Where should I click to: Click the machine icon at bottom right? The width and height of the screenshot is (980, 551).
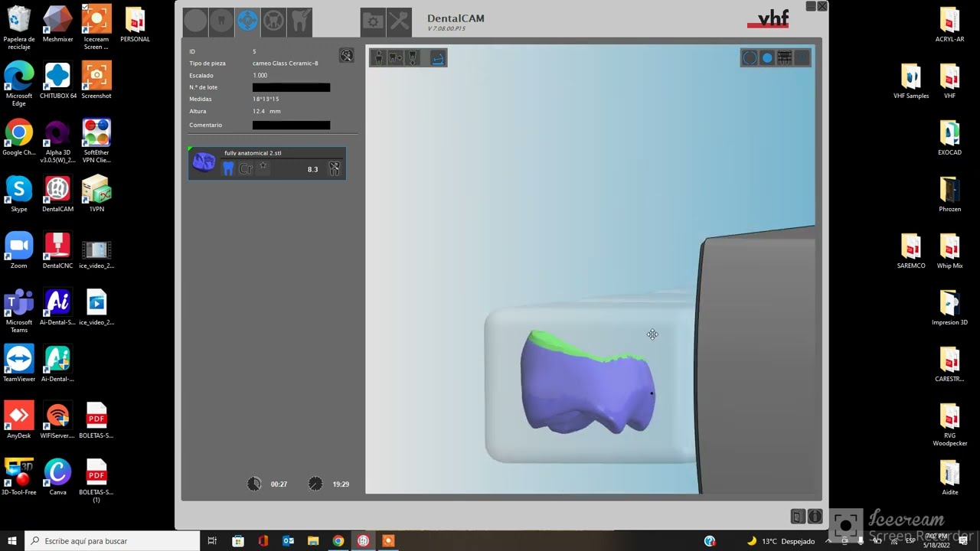[798, 517]
